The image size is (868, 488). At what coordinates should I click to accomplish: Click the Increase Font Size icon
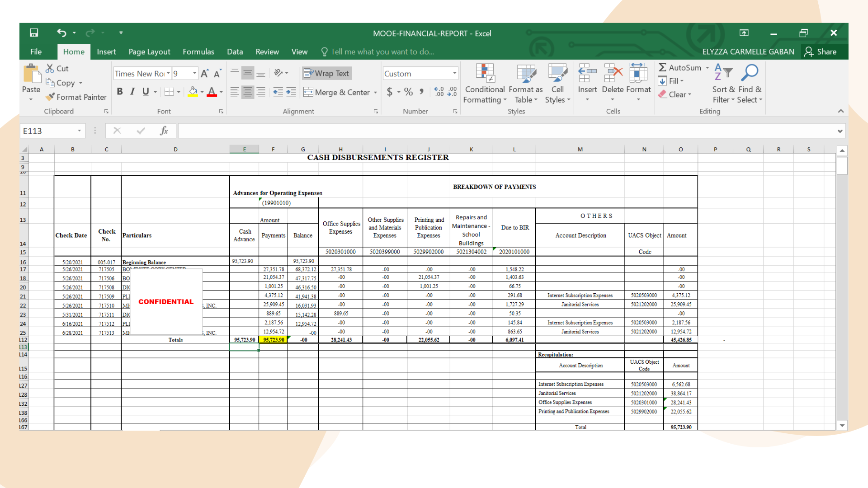click(x=204, y=74)
